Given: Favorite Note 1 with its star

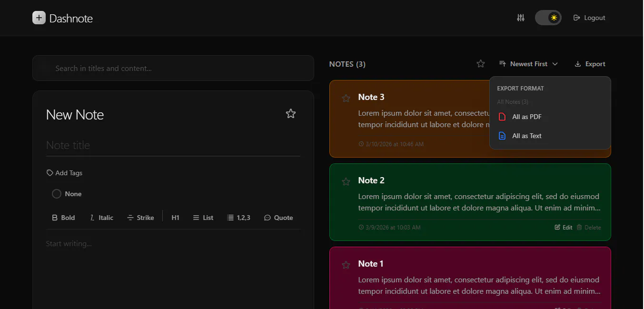Looking at the screenshot, I should point(346,265).
